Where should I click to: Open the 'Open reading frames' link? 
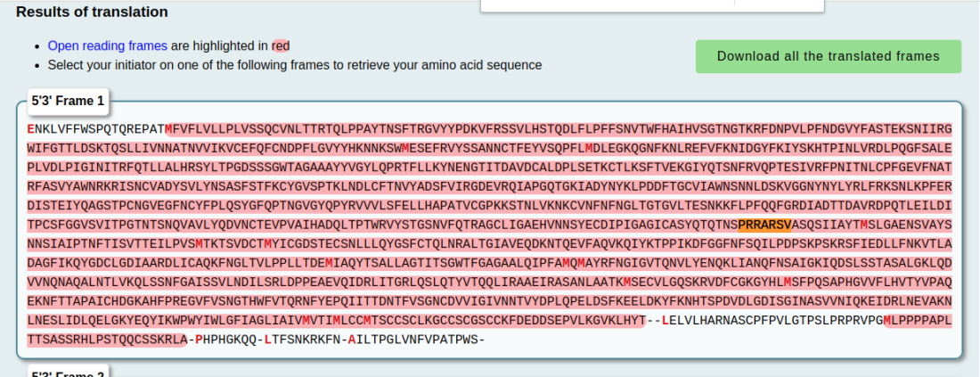(108, 45)
